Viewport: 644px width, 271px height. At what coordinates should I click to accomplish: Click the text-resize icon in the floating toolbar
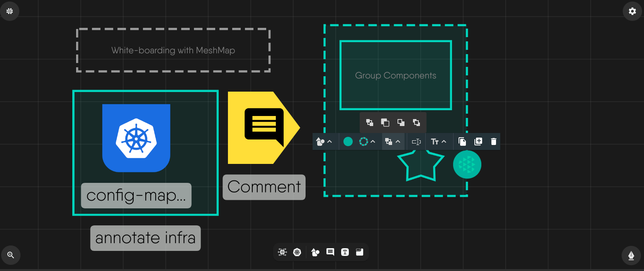coord(416,141)
